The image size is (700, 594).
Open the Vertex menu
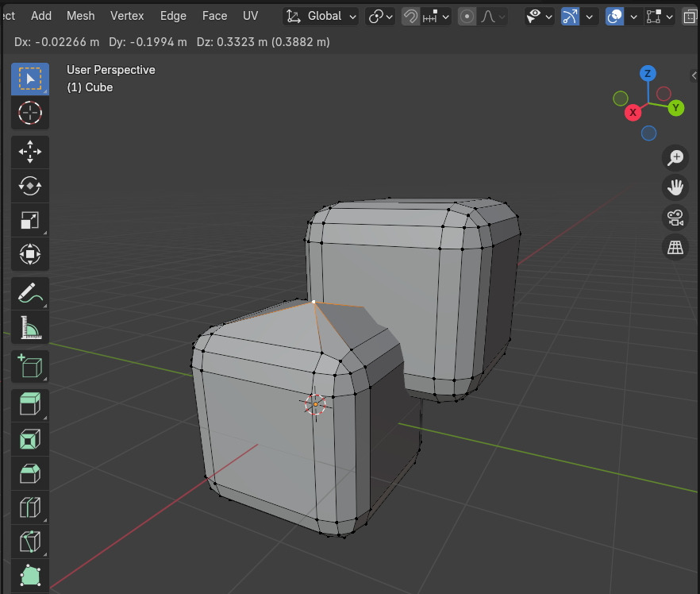click(x=127, y=16)
